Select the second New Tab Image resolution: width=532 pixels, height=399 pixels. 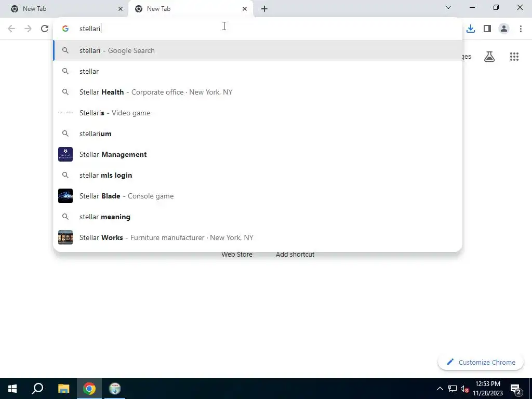point(190,9)
